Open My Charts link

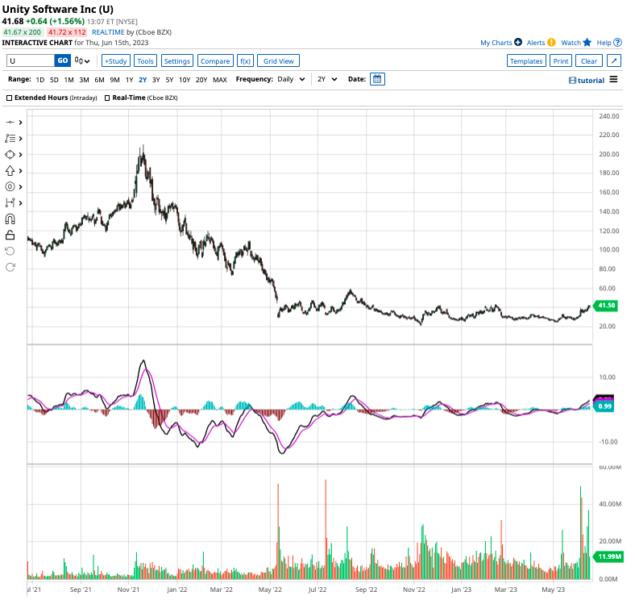pyautogui.click(x=496, y=43)
